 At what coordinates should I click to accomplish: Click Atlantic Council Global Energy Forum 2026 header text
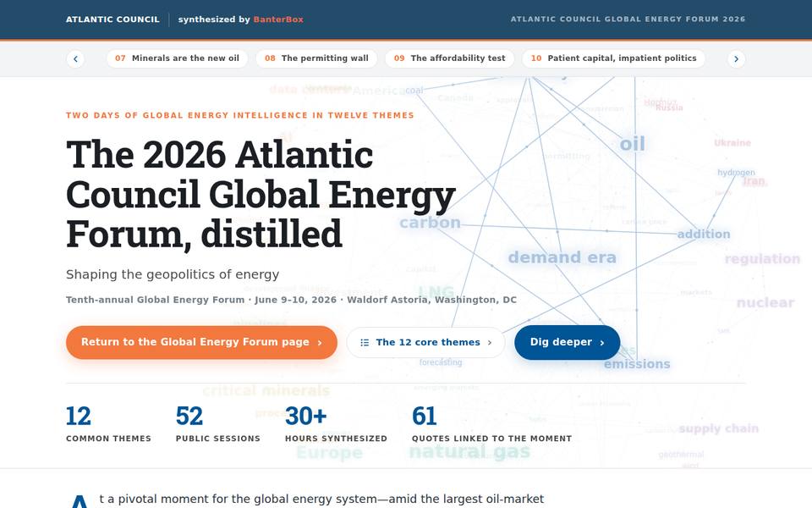click(628, 19)
